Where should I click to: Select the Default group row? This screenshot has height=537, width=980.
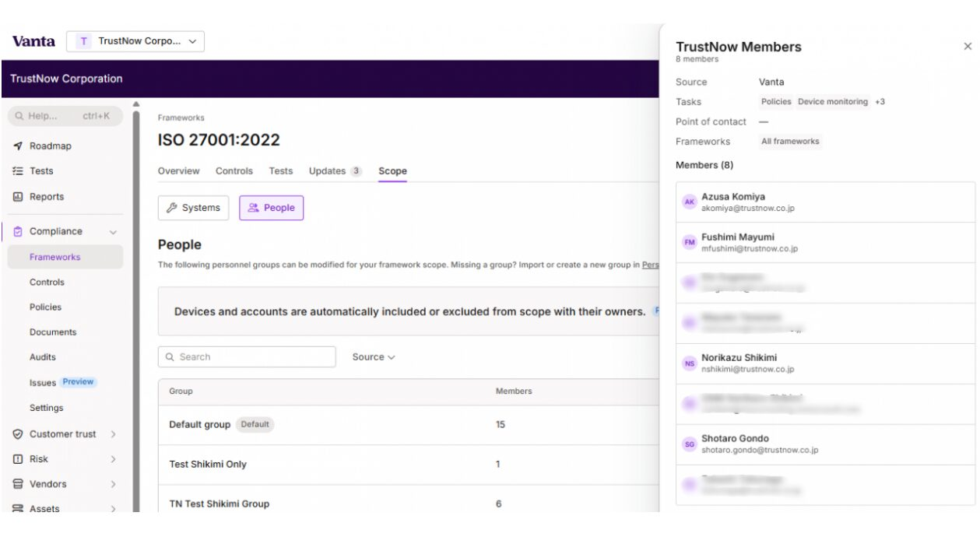click(409, 425)
